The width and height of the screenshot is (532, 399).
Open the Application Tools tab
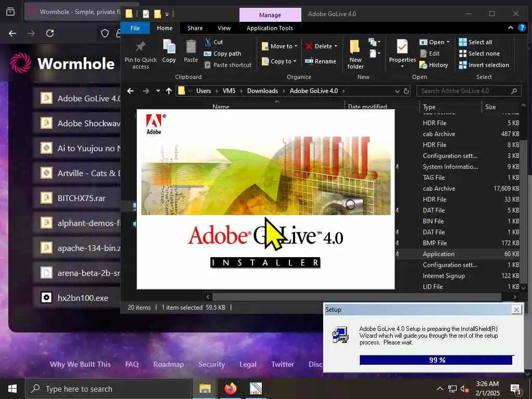[270, 28]
